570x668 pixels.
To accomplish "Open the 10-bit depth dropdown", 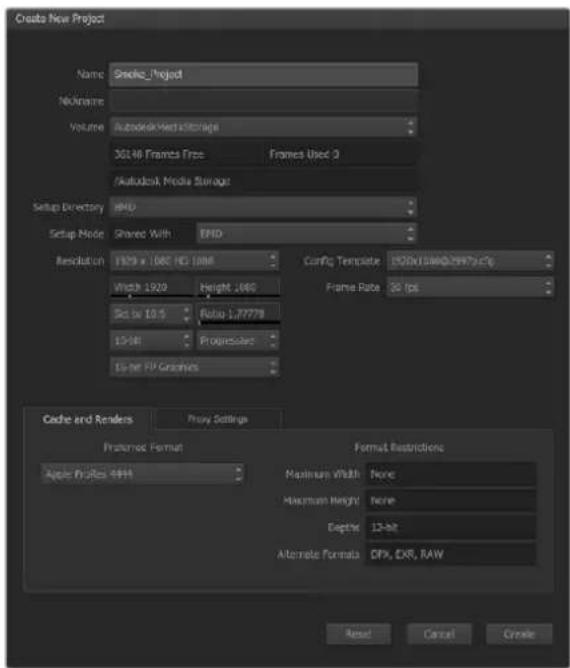I will coord(151,341).
